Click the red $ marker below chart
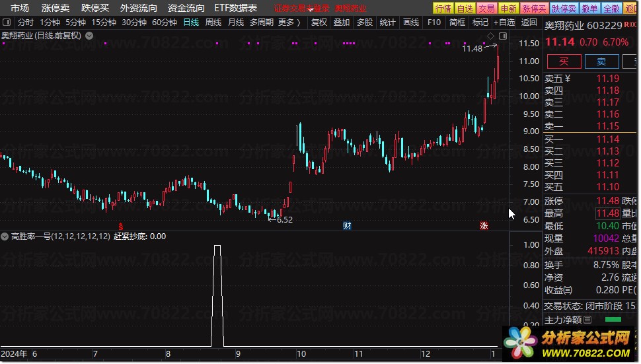The width and height of the screenshot is (641, 364). 120,226
